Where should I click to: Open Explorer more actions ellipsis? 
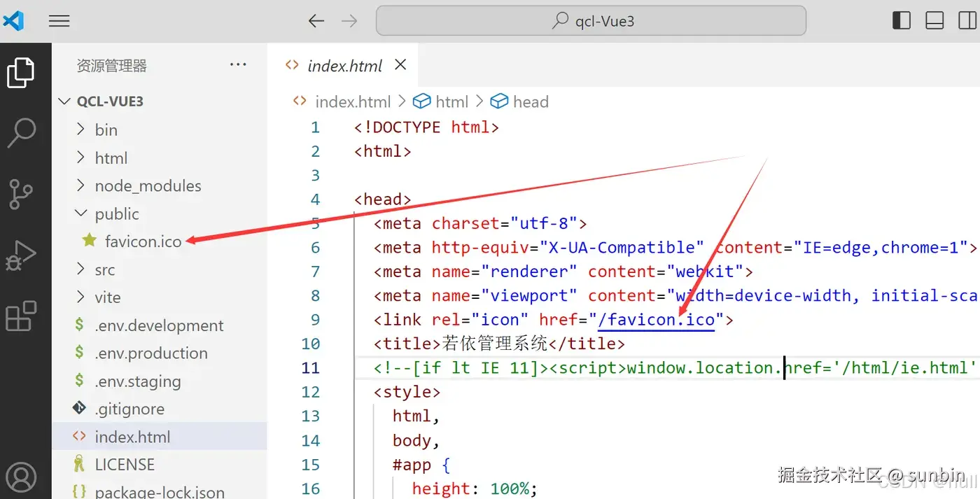pos(238,65)
